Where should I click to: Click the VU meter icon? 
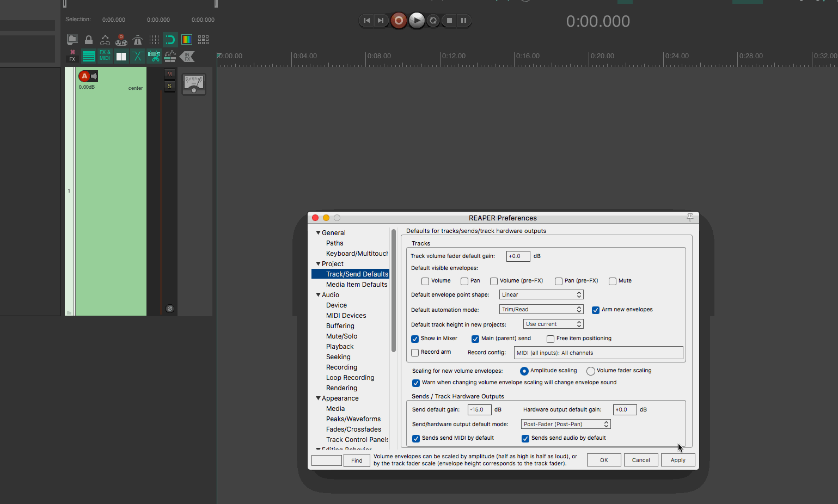[194, 84]
